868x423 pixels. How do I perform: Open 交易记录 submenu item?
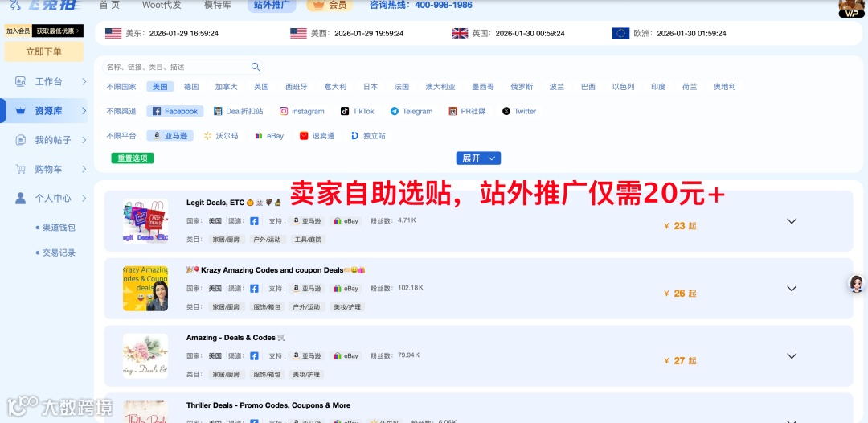59,253
